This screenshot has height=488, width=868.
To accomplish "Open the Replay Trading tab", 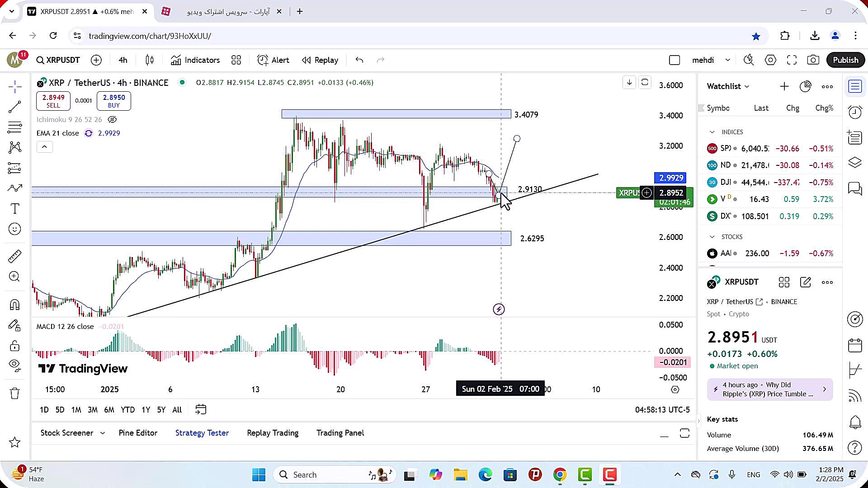I will pyautogui.click(x=273, y=433).
